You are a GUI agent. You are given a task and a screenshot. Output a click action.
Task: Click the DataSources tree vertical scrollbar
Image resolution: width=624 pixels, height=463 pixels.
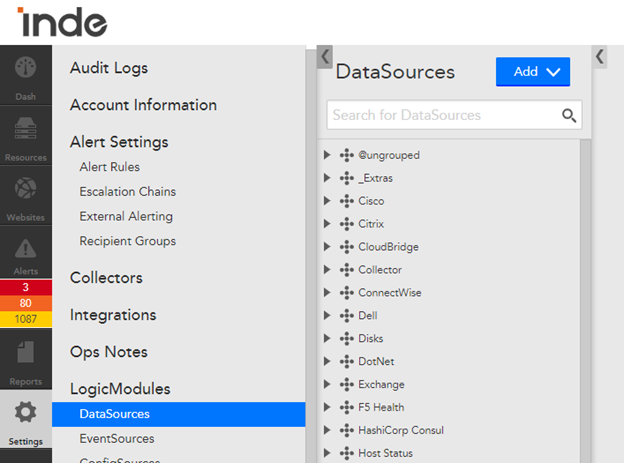[585, 301]
